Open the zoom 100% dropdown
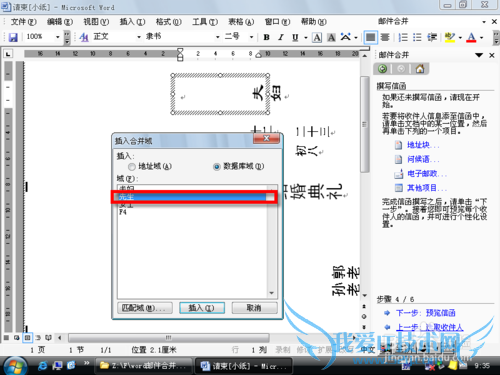Viewport: 500px width, 375px height. point(58,37)
